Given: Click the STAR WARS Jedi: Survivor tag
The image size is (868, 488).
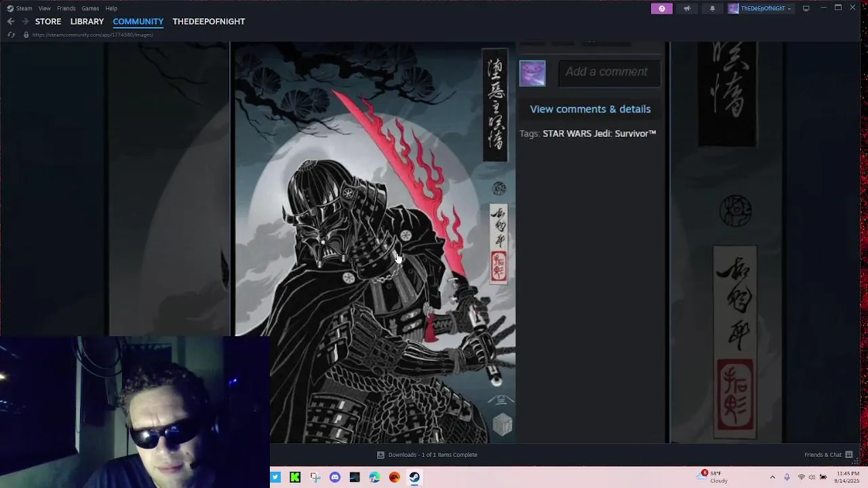Looking at the screenshot, I should coord(599,134).
